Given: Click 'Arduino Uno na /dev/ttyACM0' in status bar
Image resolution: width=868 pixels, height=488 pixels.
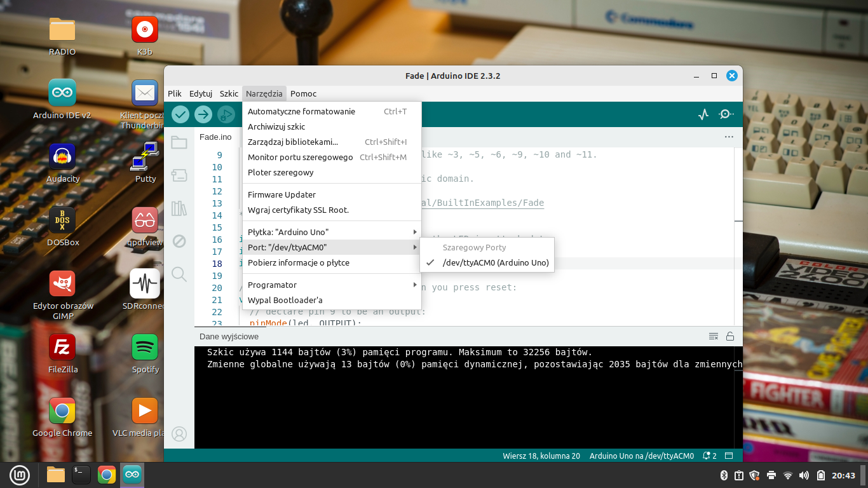Looking at the screenshot, I should coord(642,456).
